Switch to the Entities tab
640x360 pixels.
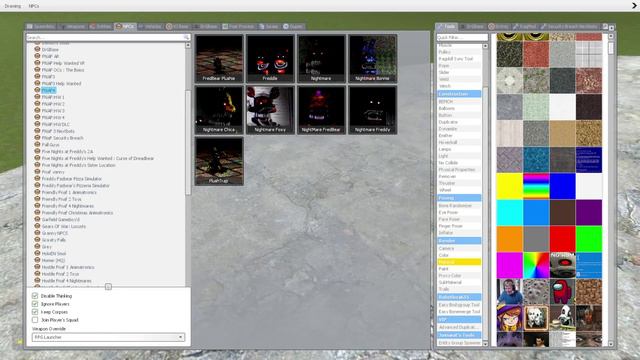click(101, 27)
